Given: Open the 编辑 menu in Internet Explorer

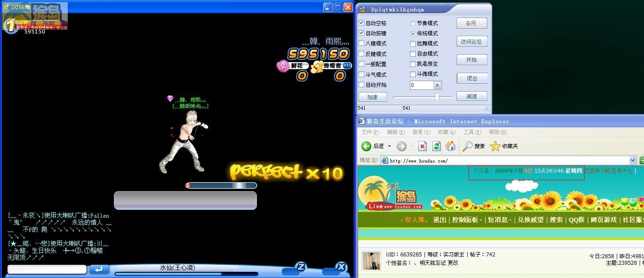Looking at the screenshot, I should (x=395, y=132).
